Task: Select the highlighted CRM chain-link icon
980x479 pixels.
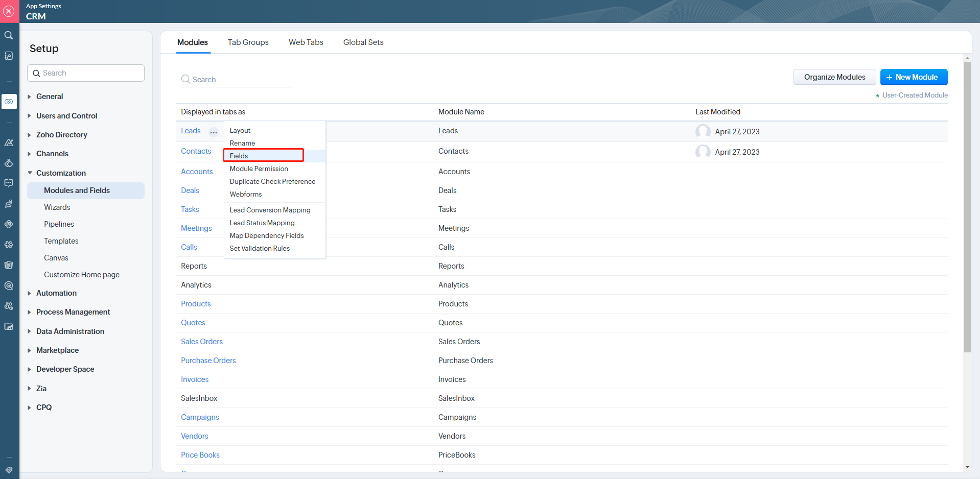Action: point(9,102)
